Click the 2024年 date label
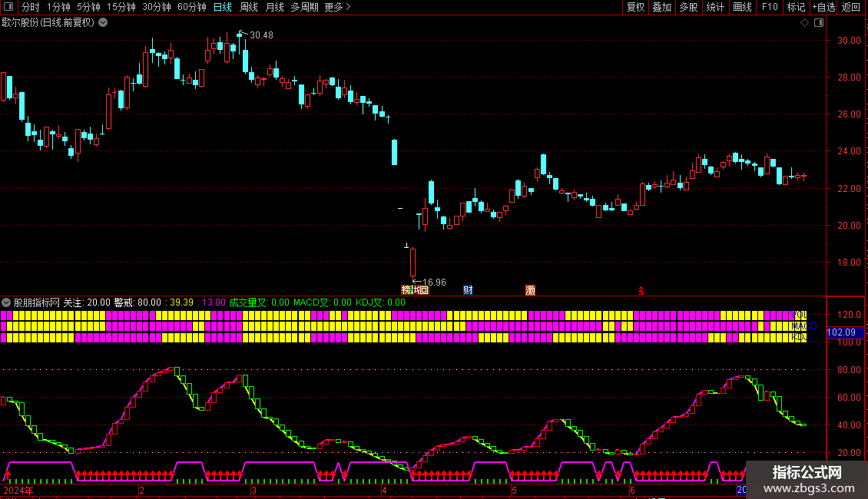The height and width of the screenshot is (499, 868). point(18,490)
